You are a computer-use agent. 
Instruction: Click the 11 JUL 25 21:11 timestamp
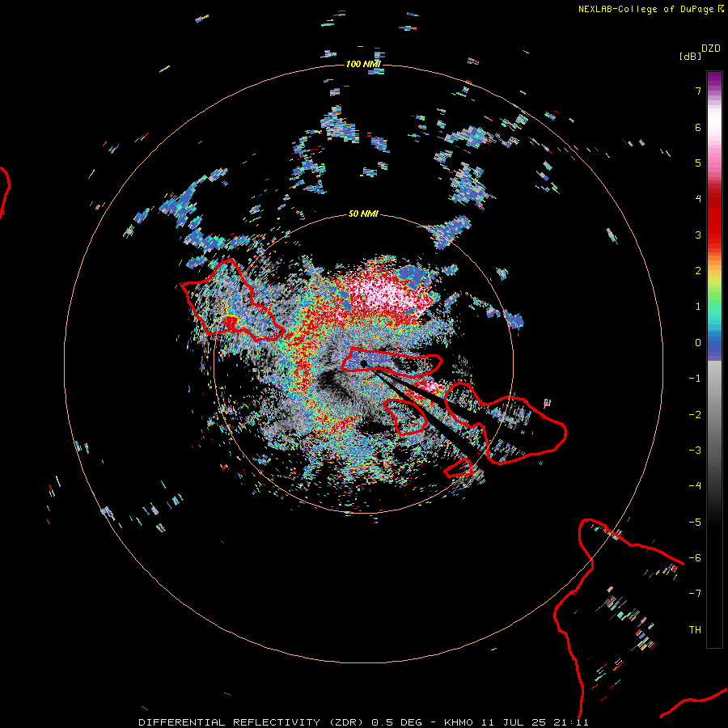(535, 722)
